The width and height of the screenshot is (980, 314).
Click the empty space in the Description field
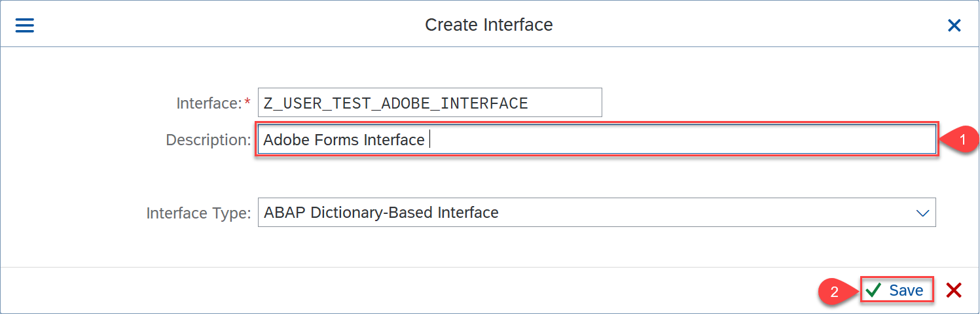681,140
